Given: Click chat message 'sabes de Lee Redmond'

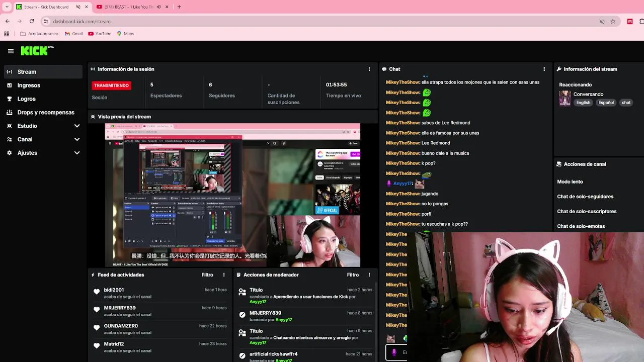Looking at the screenshot, I should tap(446, 123).
